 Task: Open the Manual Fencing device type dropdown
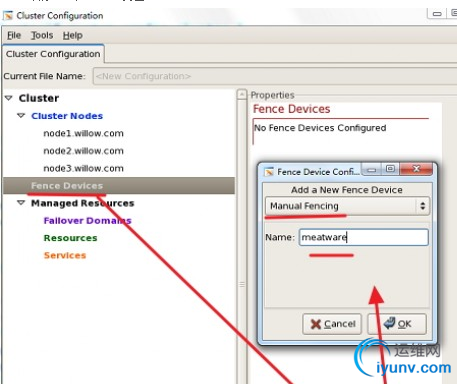347,206
